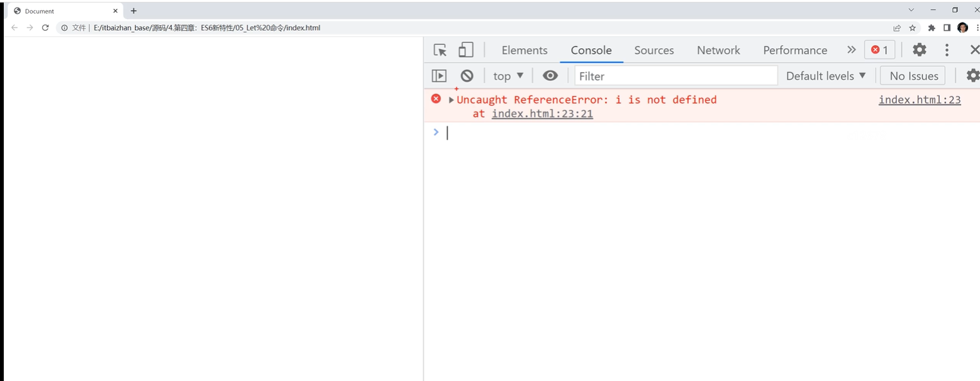Open the index.html:23:21 stack trace link
Image resolution: width=980 pixels, height=381 pixels.
point(542,114)
